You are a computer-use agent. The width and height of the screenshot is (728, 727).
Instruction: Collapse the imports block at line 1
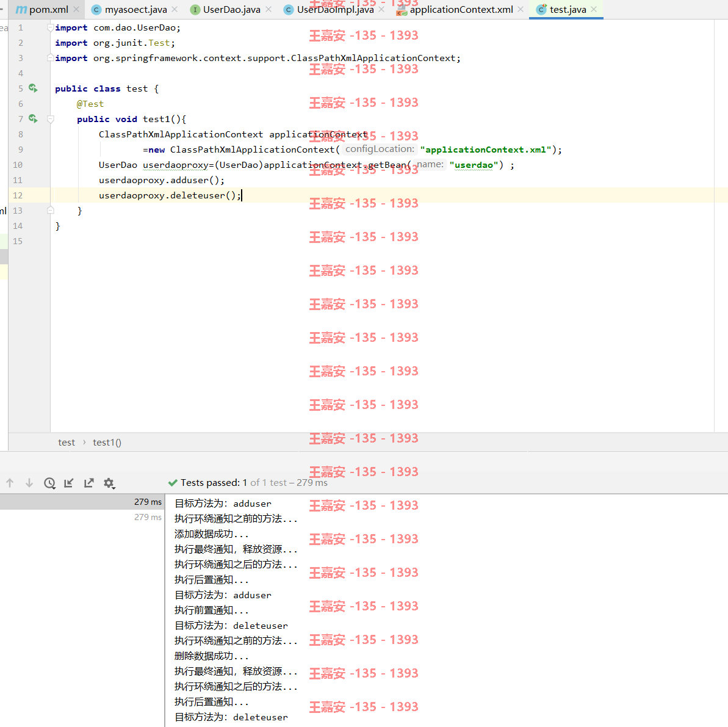point(50,28)
